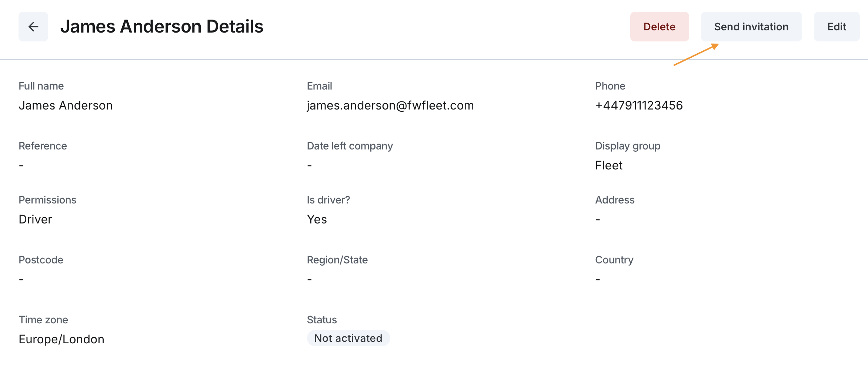The height and width of the screenshot is (367, 868).
Task: Click the Address field label
Action: tap(615, 200)
